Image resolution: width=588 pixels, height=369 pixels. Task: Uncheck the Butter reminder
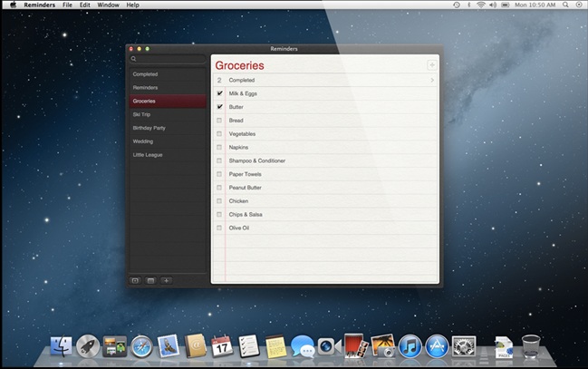pos(219,107)
